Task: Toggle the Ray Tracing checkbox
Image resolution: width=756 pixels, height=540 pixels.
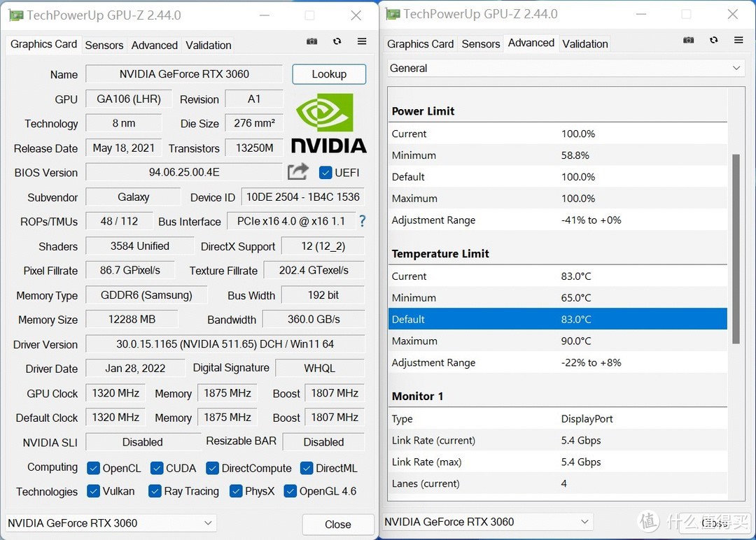Action: click(155, 491)
